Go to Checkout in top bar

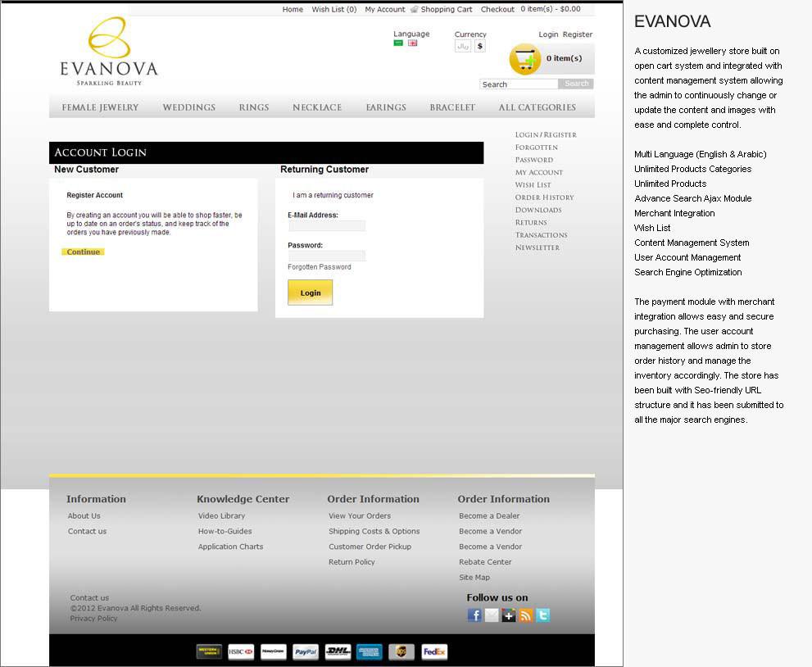pyautogui.click(x=497, y=9)
